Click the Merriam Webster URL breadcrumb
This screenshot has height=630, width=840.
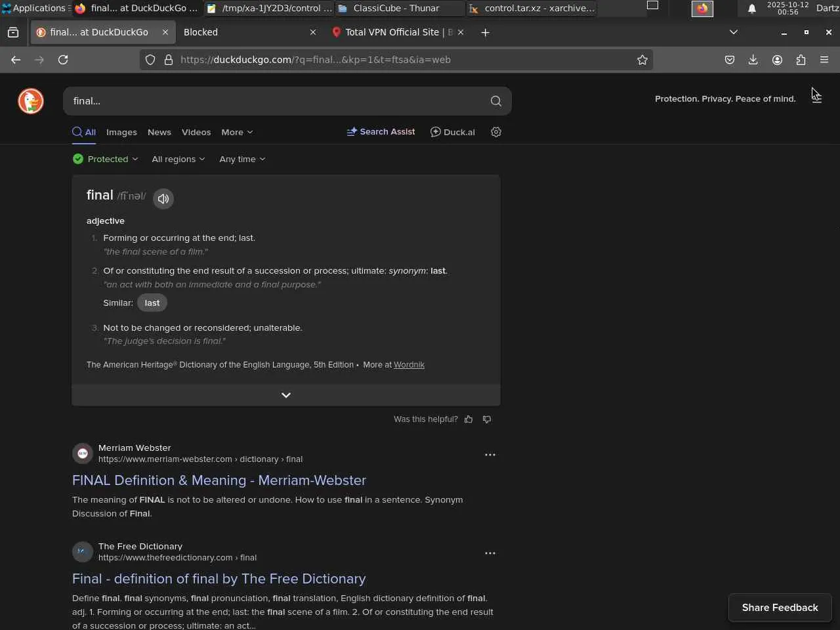[x=200, y=459]
